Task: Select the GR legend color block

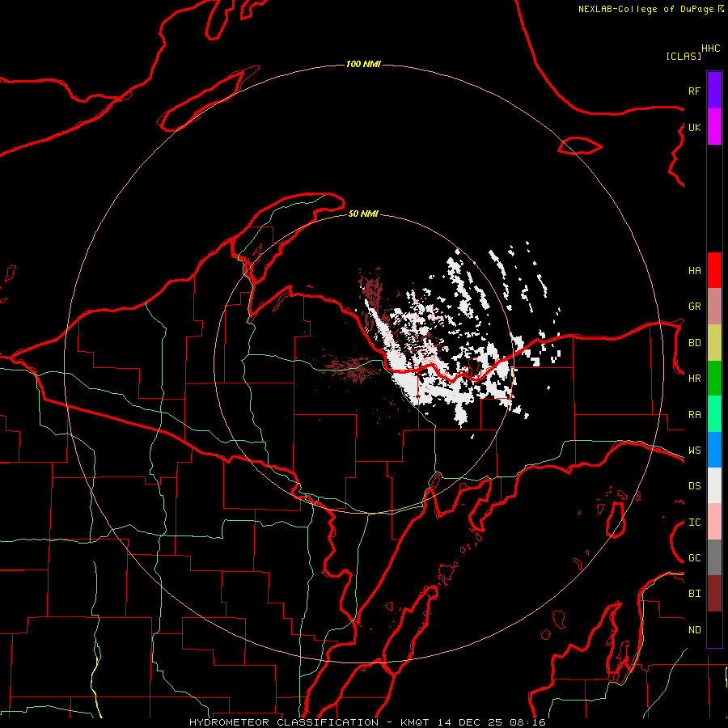Action: [x=714, y=306]
